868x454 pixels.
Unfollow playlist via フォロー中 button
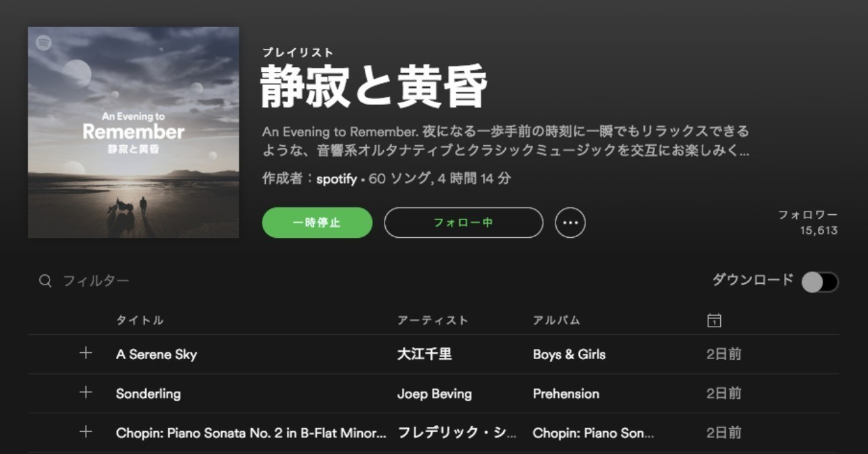coord(464,222)
